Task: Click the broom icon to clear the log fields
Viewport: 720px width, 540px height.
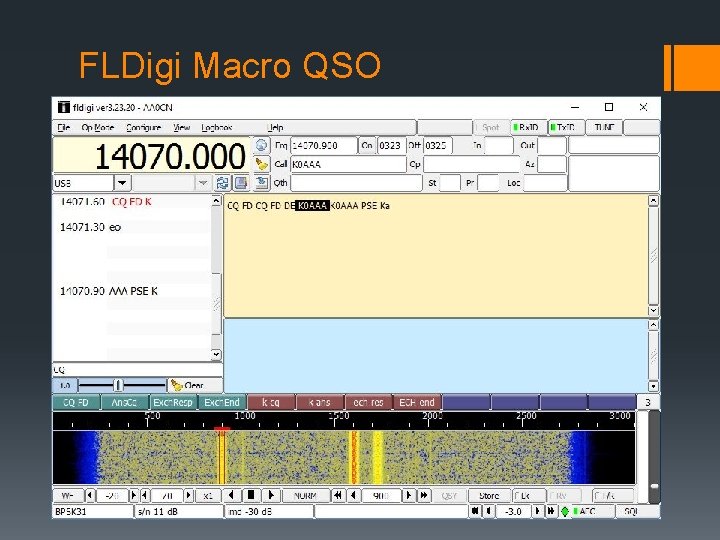Action: (261, 164)
